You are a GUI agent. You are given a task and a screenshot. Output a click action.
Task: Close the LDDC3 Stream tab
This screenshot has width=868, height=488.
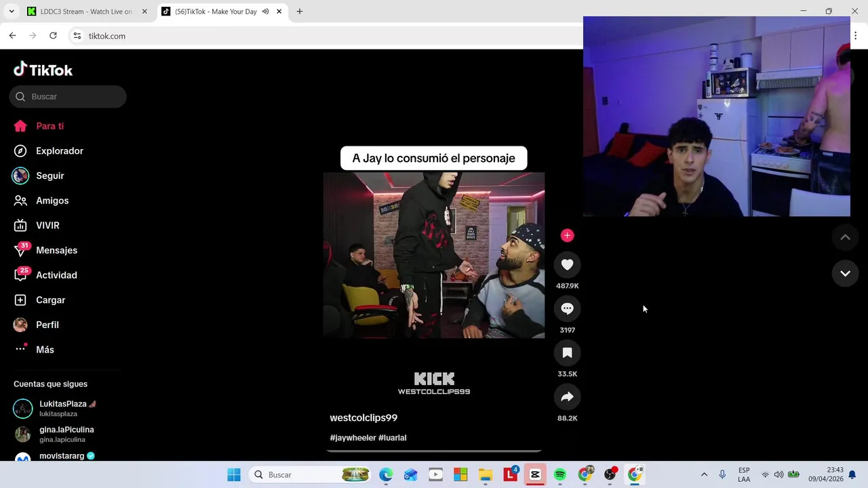click(144, 12)
